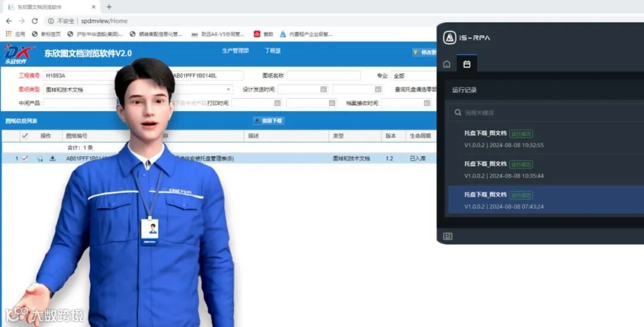Open first calendar picker for 设计发送时间
This screenshot has width=644, height=327.
(x=324, y=89)
